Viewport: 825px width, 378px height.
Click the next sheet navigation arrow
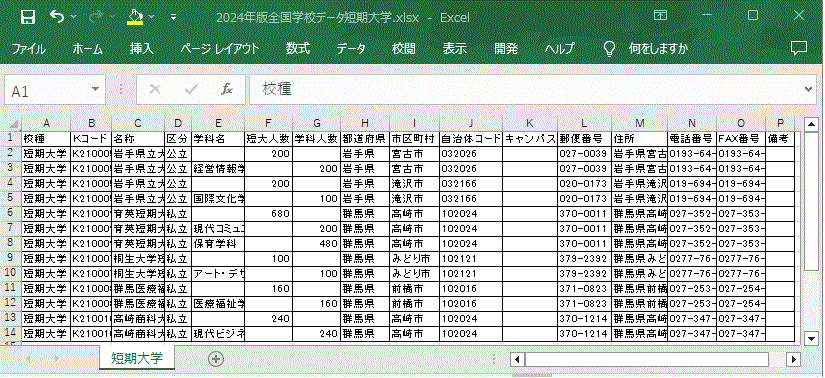57,359
